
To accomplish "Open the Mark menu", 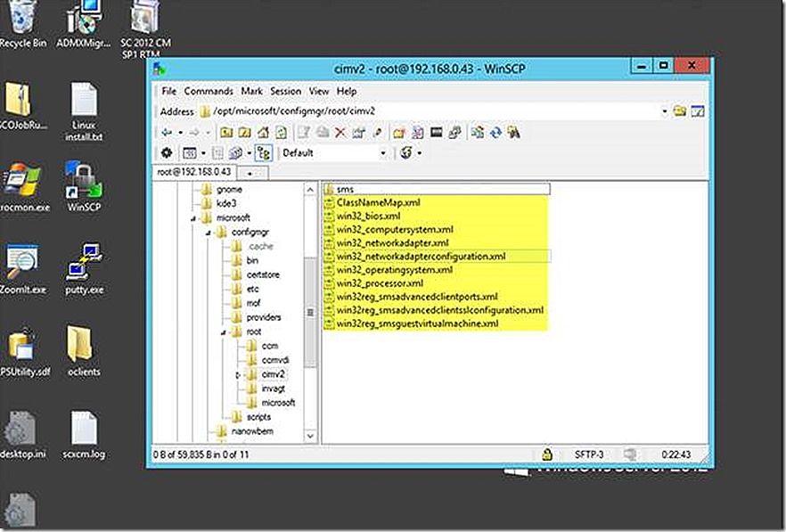I will [251, 91].
